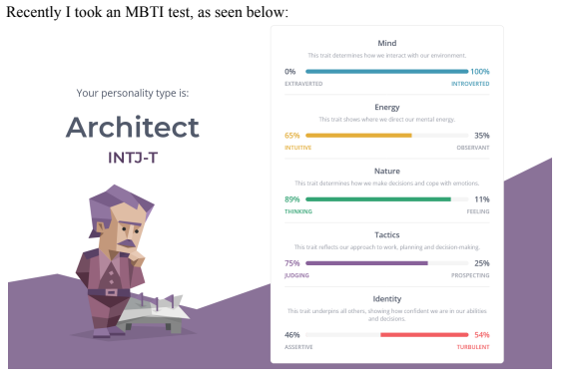Click the 65% intuitive percentage
The height and width of the screenshot is (385, 588).
pos(293,136)
